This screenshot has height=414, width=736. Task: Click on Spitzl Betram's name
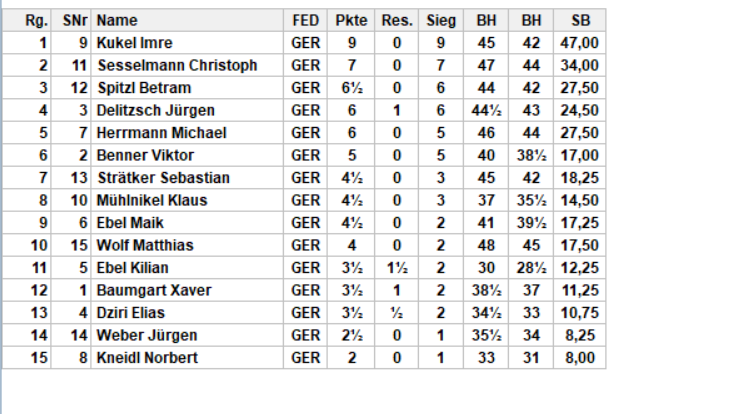click(x=144, y=88)
